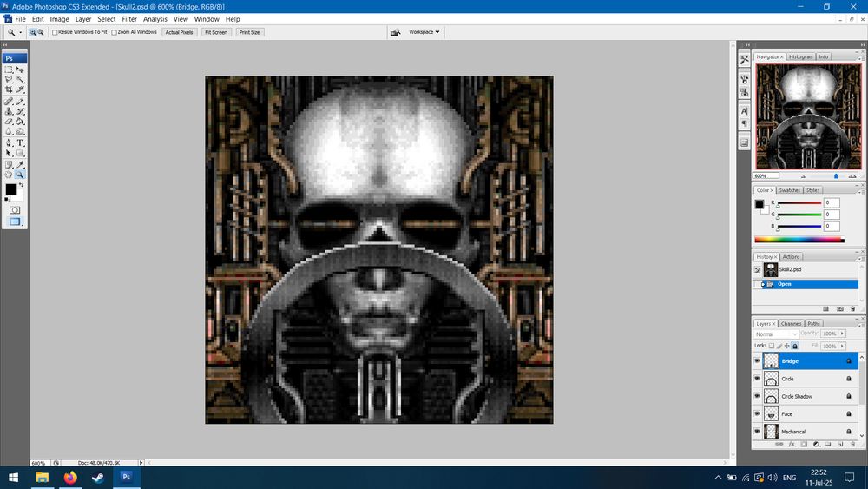The height and width of the screenshot is (489, 868).
Task: Hide the Circle layer
Action: point(757,379)
